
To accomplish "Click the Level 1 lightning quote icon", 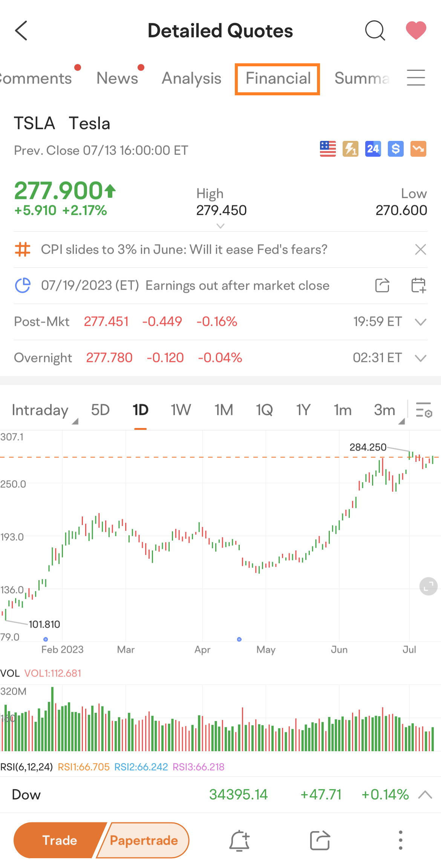I will coord(350,149).
